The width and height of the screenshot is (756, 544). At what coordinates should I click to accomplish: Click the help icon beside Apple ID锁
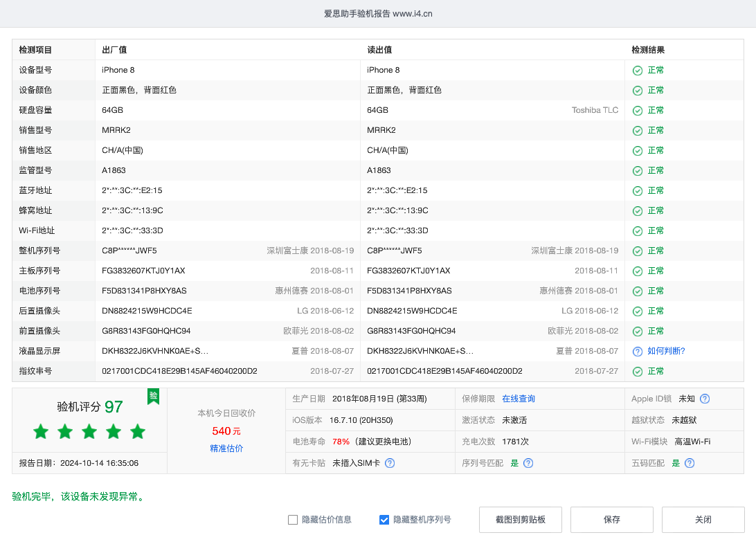[704, 399]
